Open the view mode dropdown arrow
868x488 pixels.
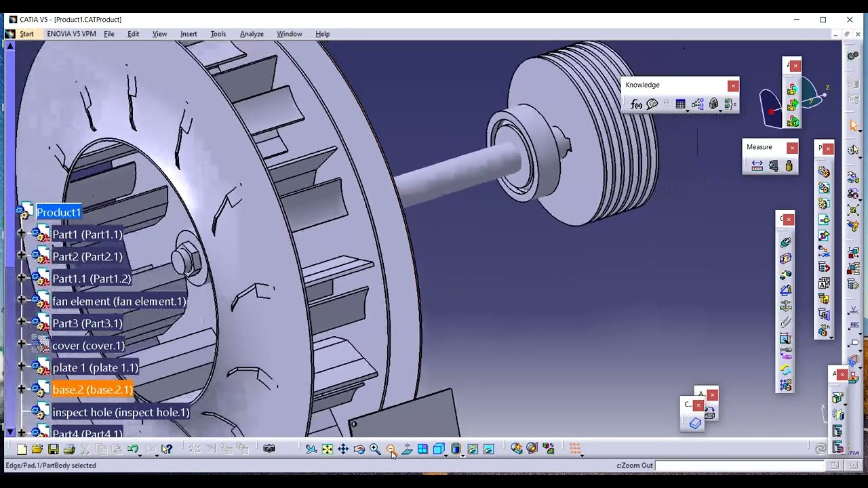pos(462,455)
